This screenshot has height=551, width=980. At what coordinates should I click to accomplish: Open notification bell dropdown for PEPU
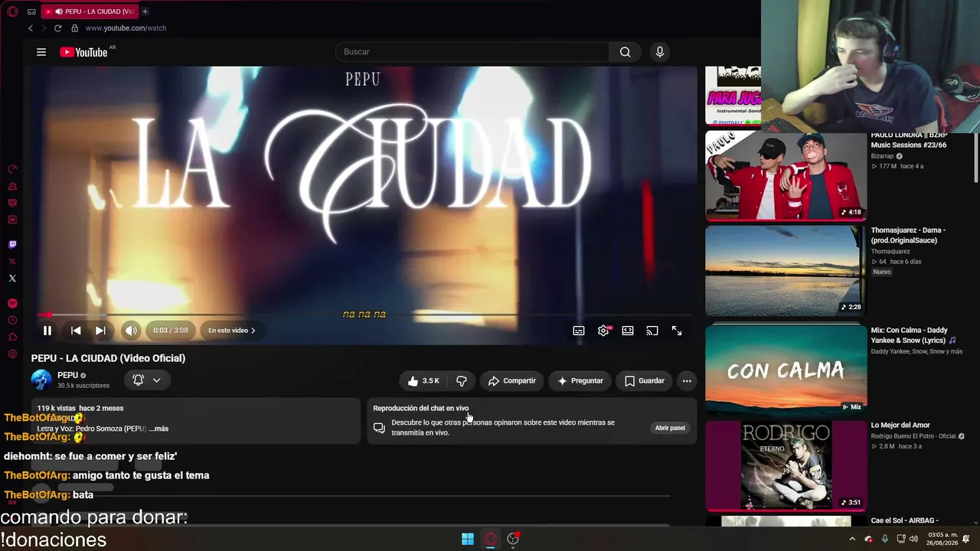tap(146, 380)
